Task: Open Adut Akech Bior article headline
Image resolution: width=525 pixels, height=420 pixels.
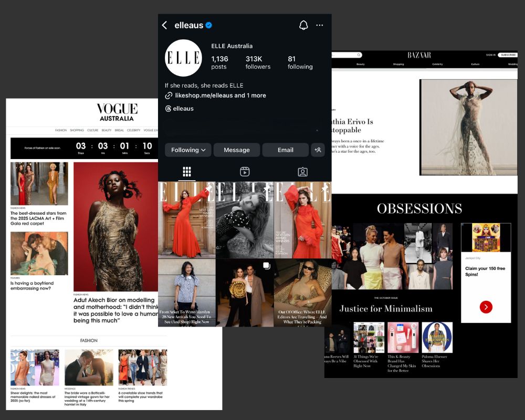Action: [x=115, y=310]
